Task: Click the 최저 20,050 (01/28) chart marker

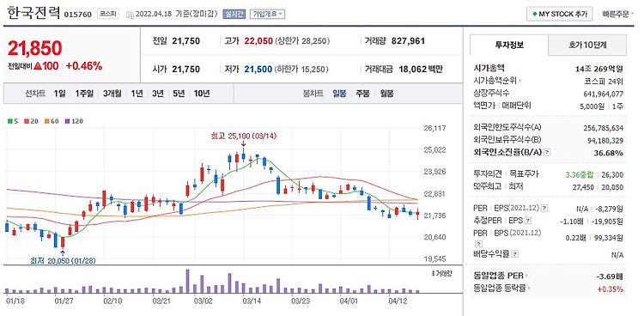Action: [63, 260]
